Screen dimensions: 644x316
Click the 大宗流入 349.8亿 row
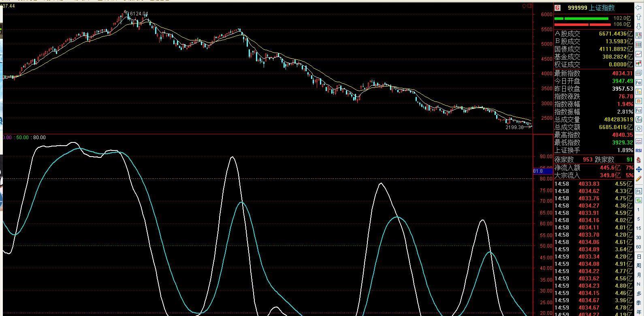(x=593, y=175)
